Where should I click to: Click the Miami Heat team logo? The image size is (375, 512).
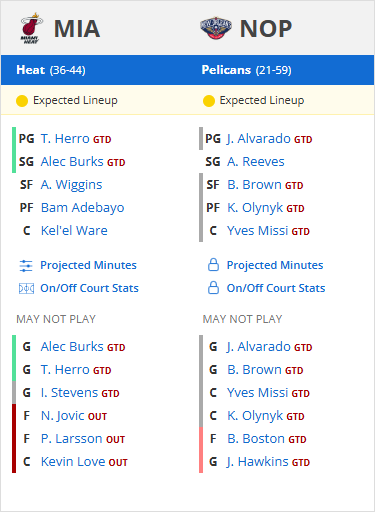[x=32, y=28]
